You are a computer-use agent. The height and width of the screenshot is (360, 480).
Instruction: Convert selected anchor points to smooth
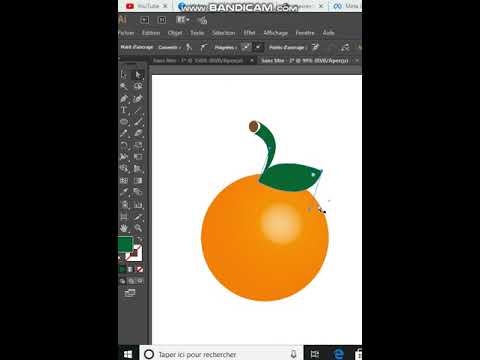pos(204,47)
